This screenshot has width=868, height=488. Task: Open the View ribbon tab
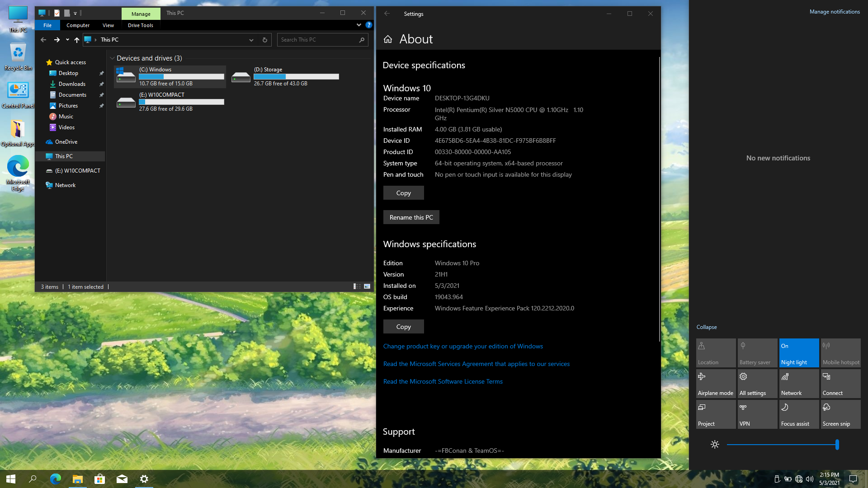click(108, 25)
